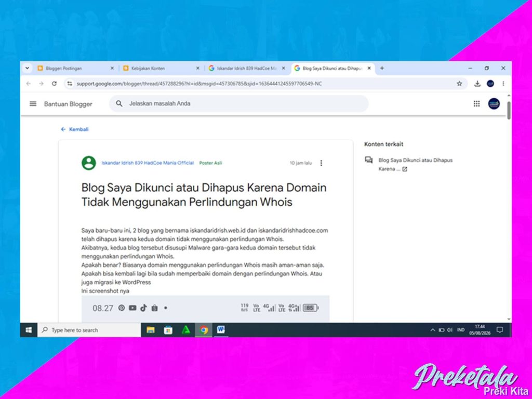Close the Iskandar Idrish 839 HadCoe tab
532x399 pixels.
pyautogui.click(x=283, y=68)
